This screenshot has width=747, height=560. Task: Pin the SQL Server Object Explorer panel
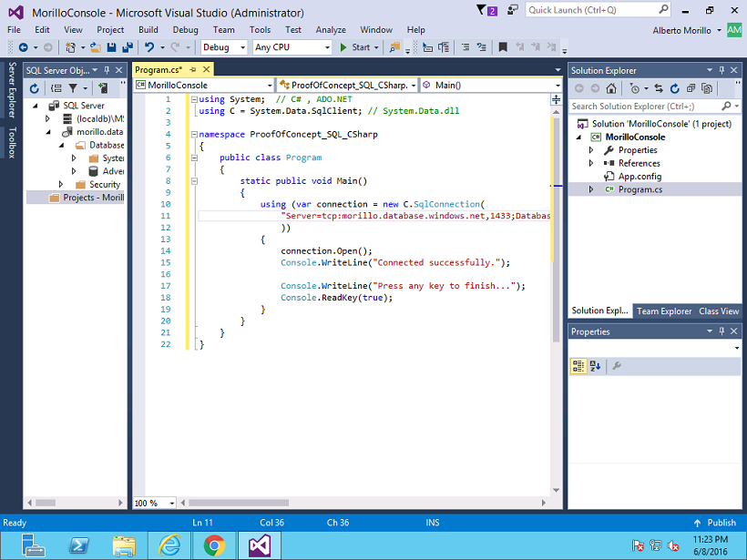pos(107,70)
